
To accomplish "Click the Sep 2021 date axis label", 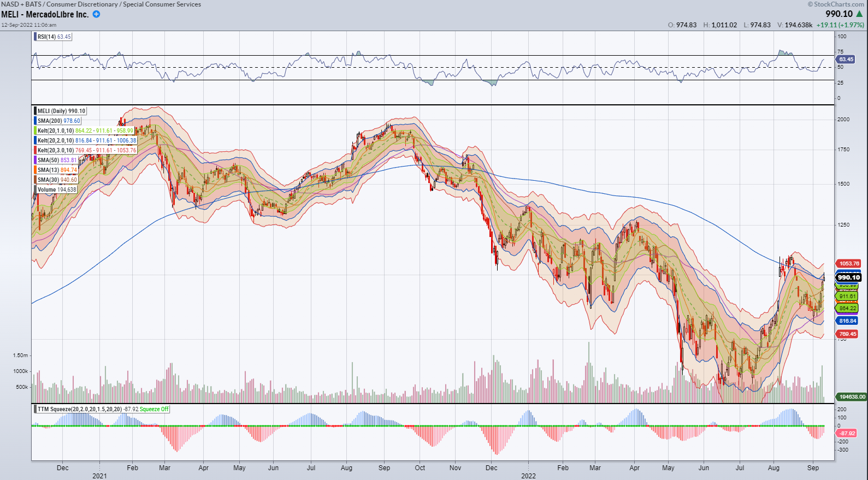I will (385, 467).
